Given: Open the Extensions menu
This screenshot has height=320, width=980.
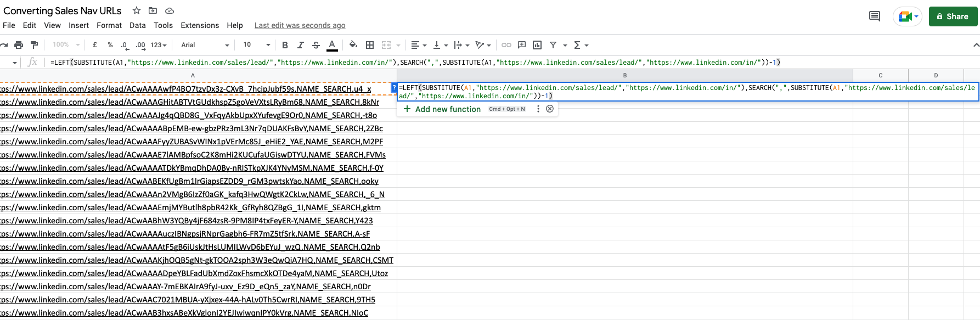Looking at the screenshot, I should pyautogui.click(x=200, y=25).
